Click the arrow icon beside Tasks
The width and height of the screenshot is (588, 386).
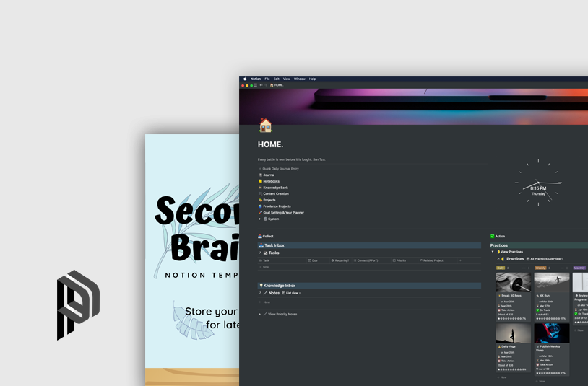click(x=260, y=253)
